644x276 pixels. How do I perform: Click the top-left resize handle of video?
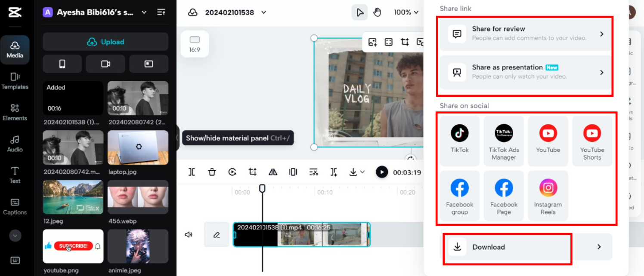tap(314, 38)
